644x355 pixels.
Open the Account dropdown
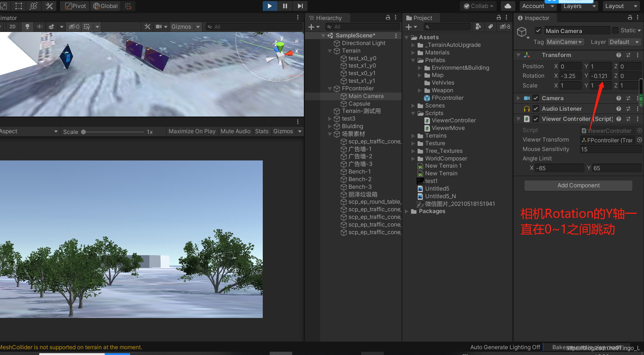click(x=538, y=6)
